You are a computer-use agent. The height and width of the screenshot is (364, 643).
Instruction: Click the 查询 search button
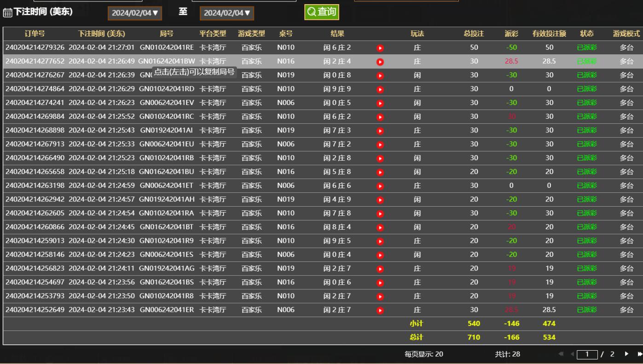pyautogui.click(x=322, y=12)
